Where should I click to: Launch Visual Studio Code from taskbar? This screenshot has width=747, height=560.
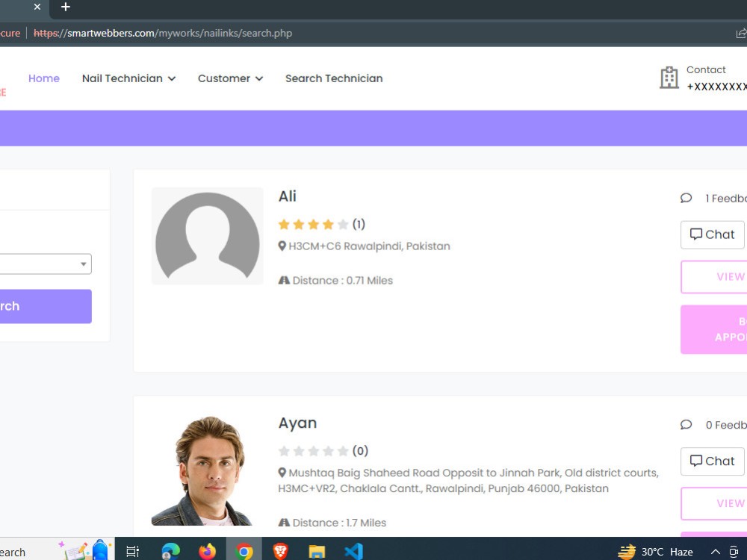tap(353, 552)
